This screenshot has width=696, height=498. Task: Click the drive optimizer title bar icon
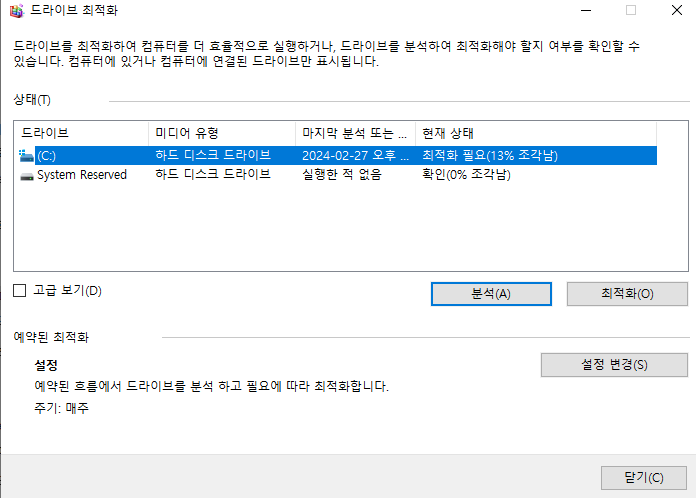tap(16, 10)
